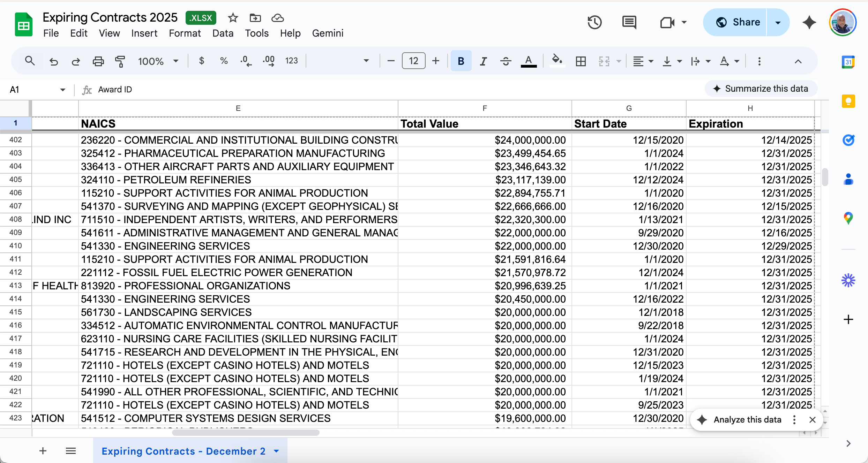
Task: Click Summarize this data button
Action: click(x=761, y=89)
